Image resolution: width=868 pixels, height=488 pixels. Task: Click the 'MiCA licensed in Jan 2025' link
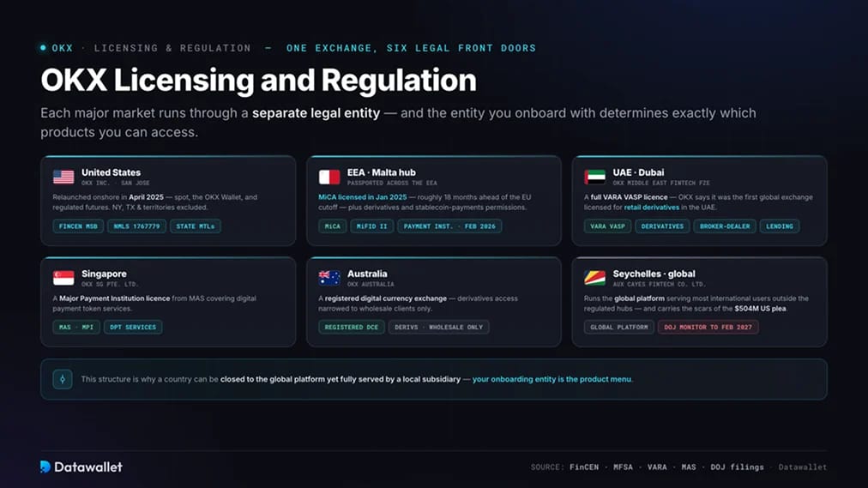(x=363, y=197)
